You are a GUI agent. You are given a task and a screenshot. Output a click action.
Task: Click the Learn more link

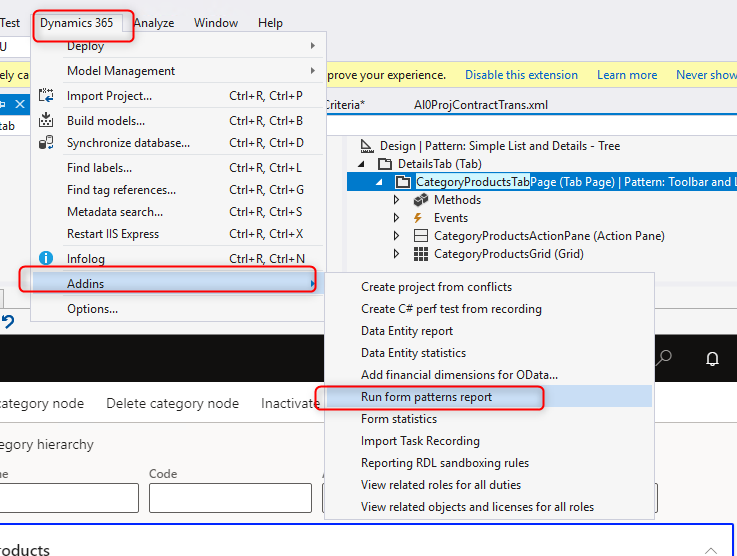point(627,75)
